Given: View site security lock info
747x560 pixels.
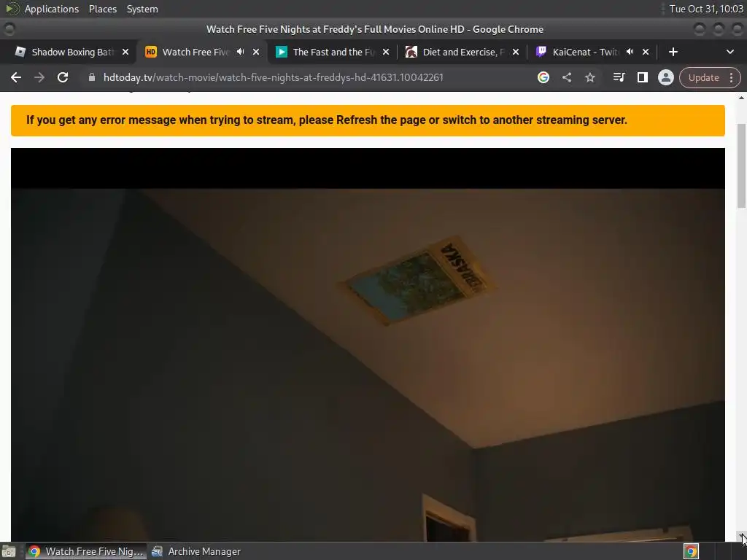Looking at the screenshot, I should [x=92, y=77].
